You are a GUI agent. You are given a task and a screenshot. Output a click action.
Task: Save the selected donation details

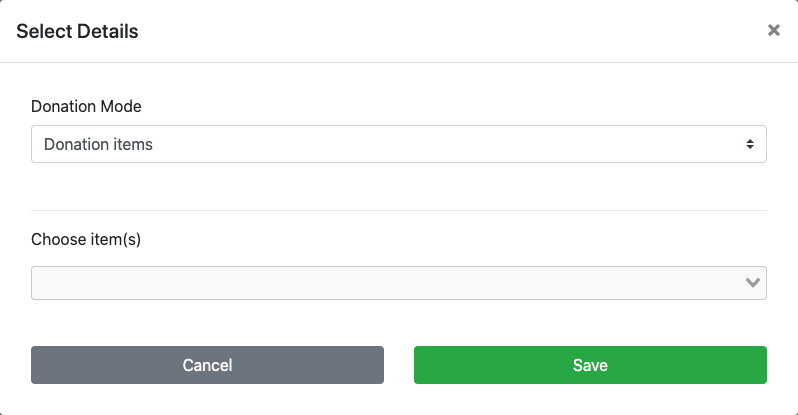(590, 365)
